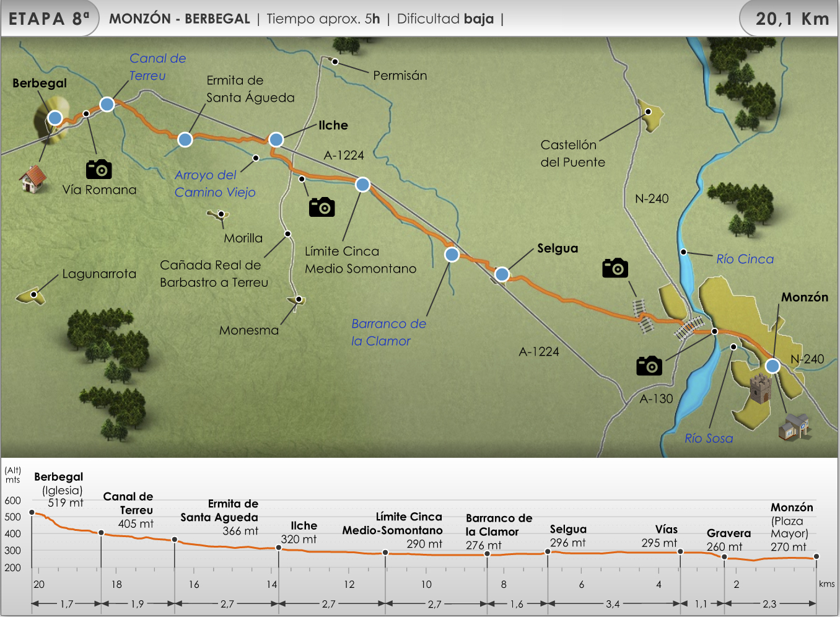This screenshot has width=840, height=617.
Task: Click the railway track icon west of Monzón
Action: click(x=642, y=315)
